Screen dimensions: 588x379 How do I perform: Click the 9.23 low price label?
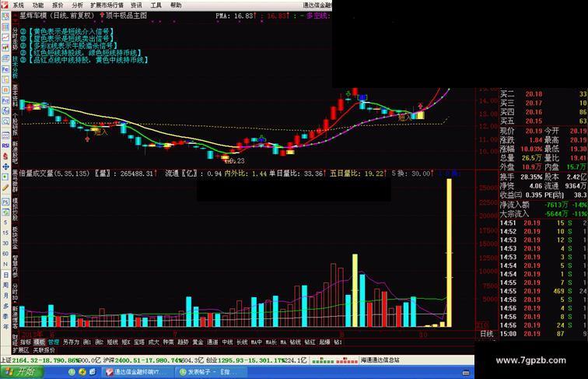236,161
